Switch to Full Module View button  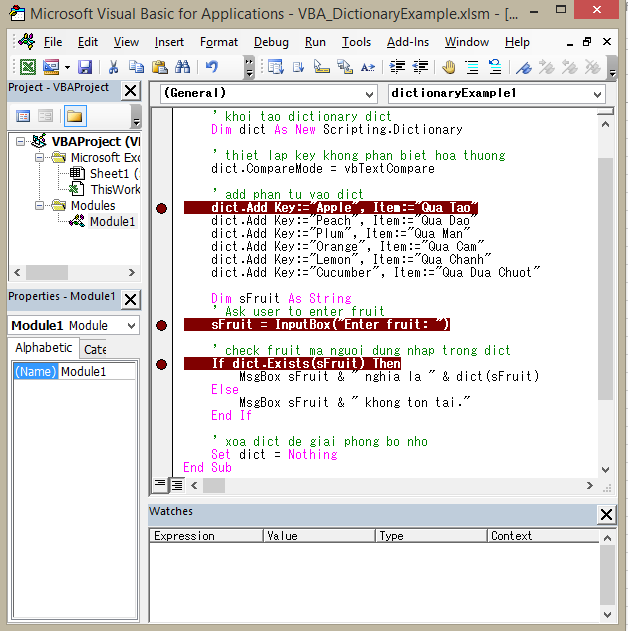click(x=177, y=485)
